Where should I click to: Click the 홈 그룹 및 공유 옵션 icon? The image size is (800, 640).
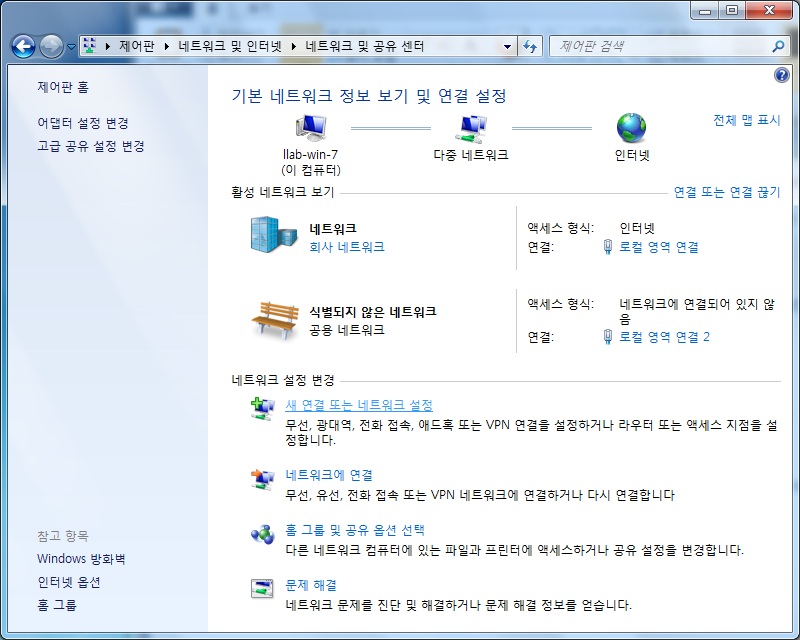pos(263,534)
